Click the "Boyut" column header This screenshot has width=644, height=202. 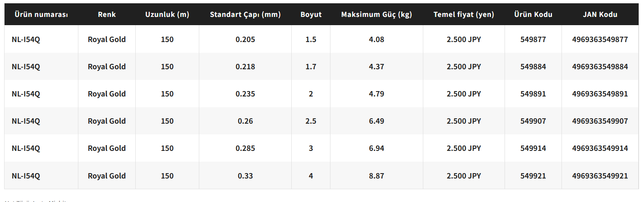[311, 14]
